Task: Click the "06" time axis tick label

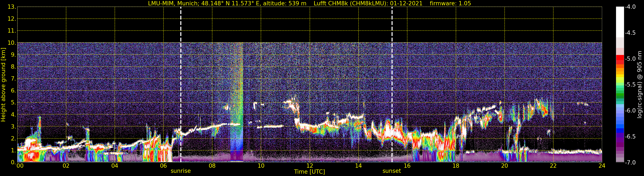Action: coord(163,166)
